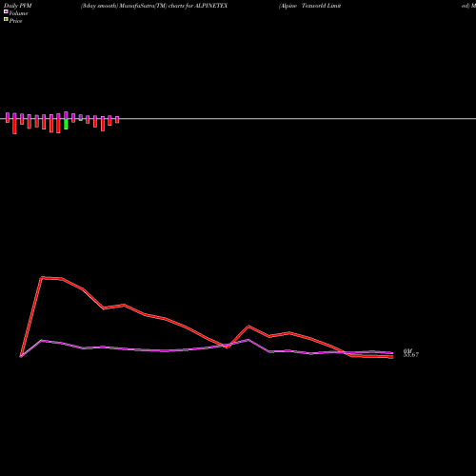Click the 'Daily PVM' title text
Viewport: 476px width, 476px height.
pos(18,6)
